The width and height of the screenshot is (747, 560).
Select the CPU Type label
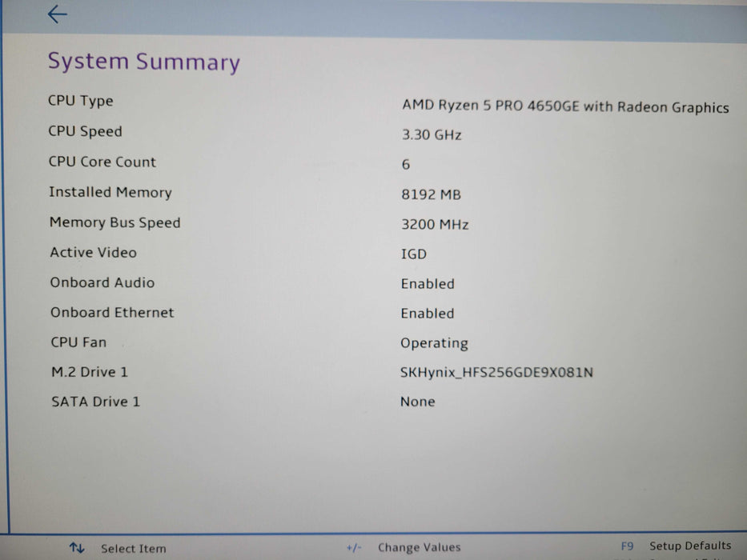81,101
